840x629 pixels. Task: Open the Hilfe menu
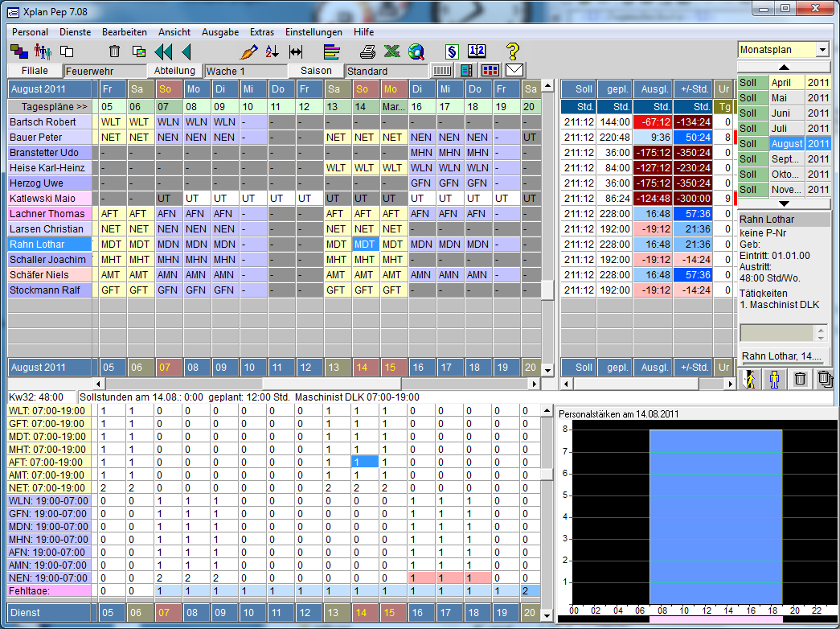[x=364, y=32]
